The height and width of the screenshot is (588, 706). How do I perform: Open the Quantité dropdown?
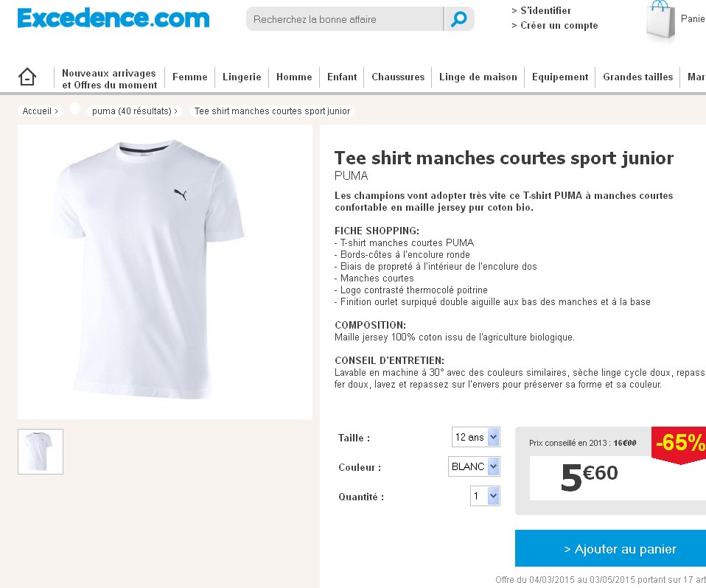(485, 496)
